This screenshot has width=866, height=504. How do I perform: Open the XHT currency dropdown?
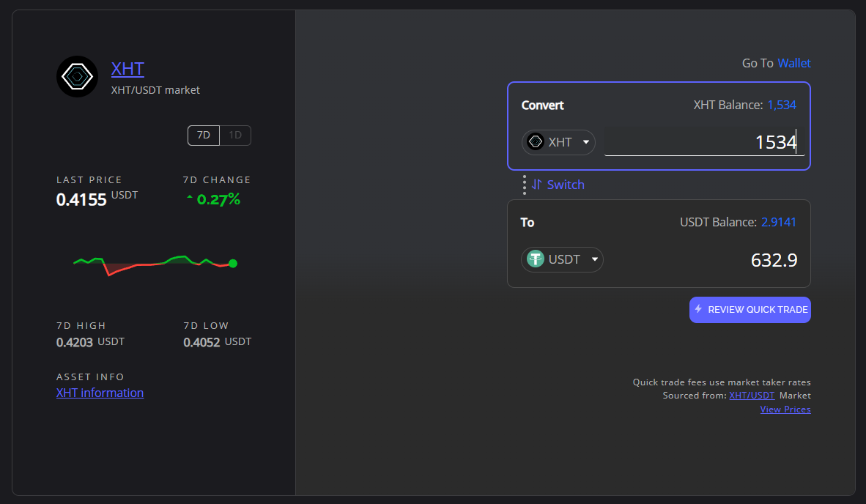(x=558, y=142)
